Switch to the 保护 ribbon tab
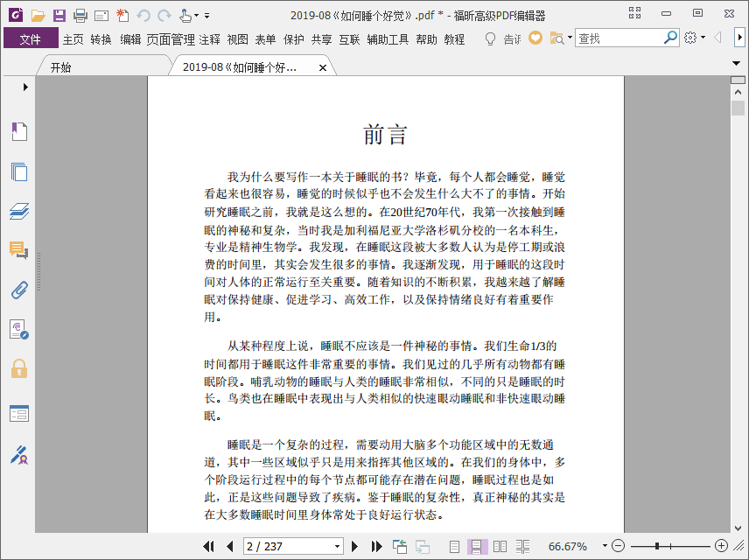Image resolution: width=749 pixels, height=560 pixels. point(293,39)
